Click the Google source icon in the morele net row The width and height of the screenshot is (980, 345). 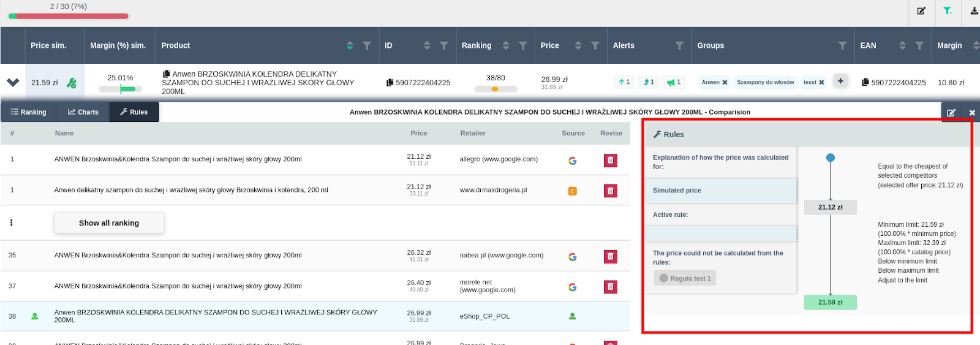(573, 287)
